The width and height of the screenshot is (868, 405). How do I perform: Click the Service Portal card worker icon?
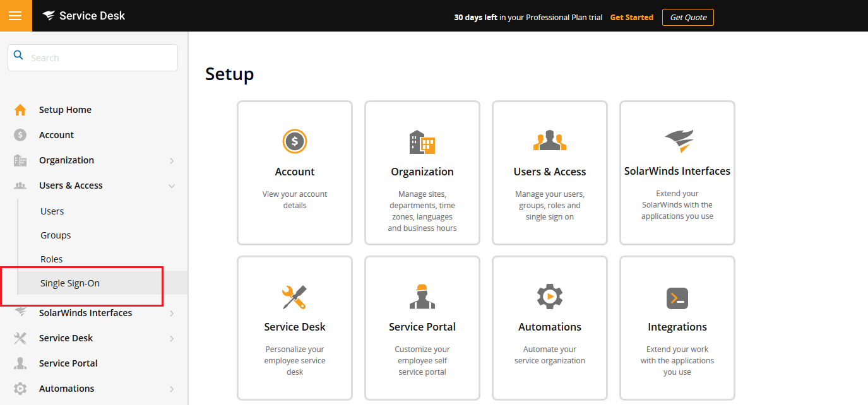click(422, 296)
